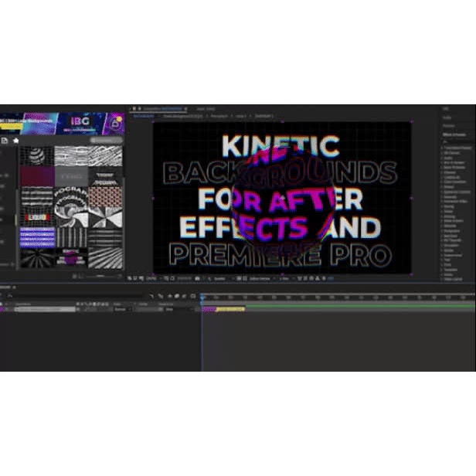Click the Timeline icon in the viewer footer
Viewport: 476px width, 476px height.
coord(311,278)
